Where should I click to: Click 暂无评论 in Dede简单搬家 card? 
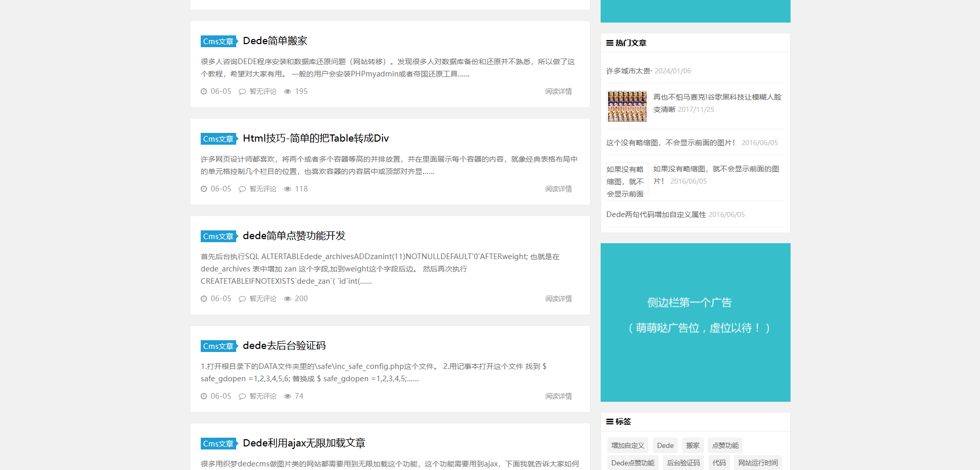pos(263,91)
